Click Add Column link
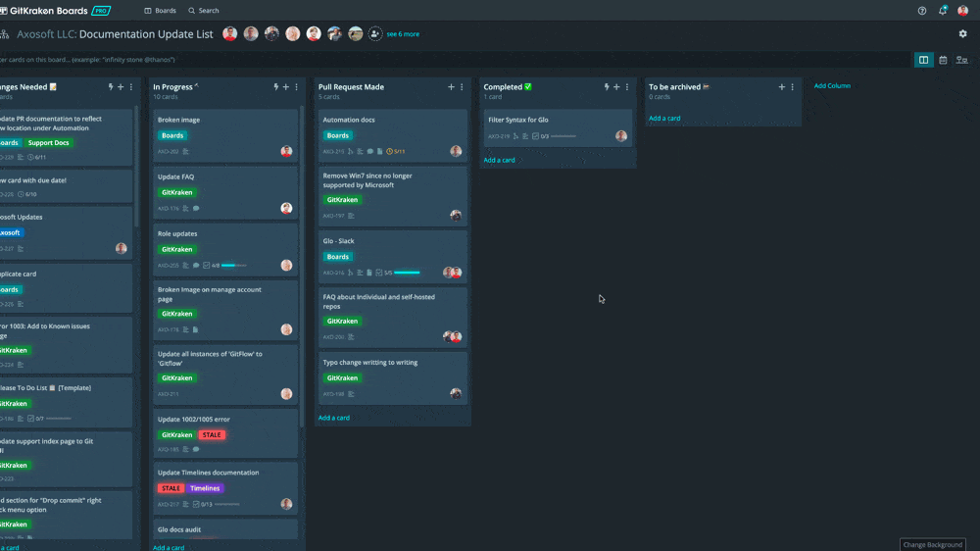This screenshot has height=551, width=980. [x=832, y=85]
